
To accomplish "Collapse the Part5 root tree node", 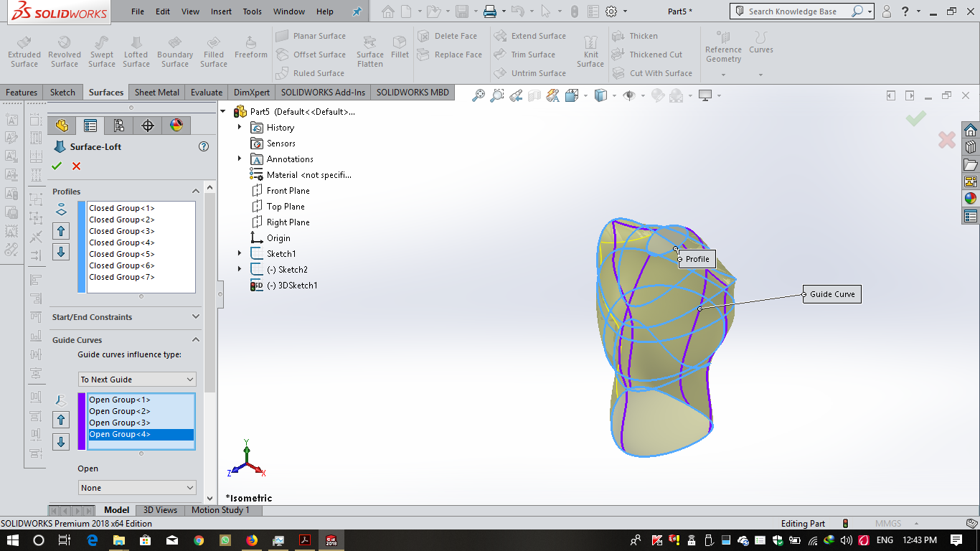I will (223, 111).
